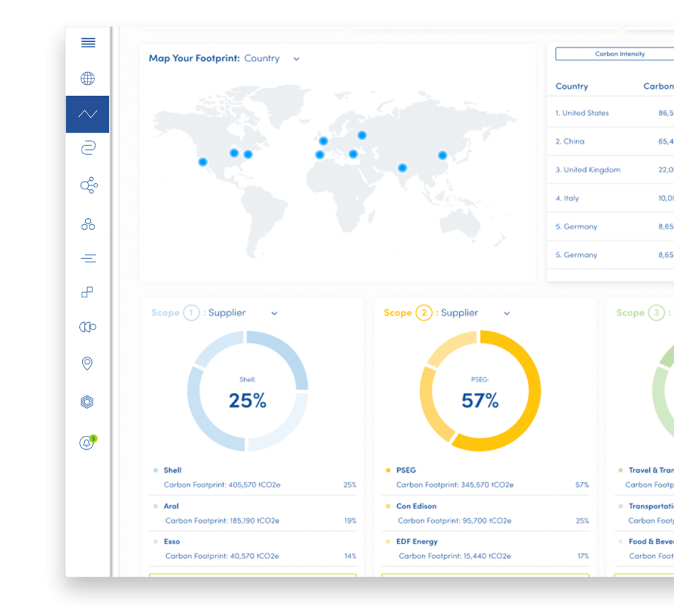Click Carbon Footprint: 40,570 tCO2e text

[x=222, y=556]
